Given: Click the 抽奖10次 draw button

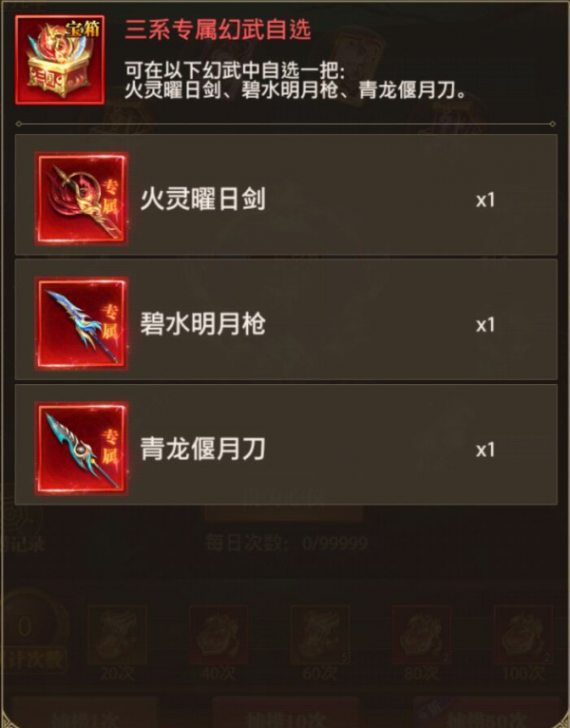Looking at the screenshot, I should pyautogui.click(x=285, y=712).
